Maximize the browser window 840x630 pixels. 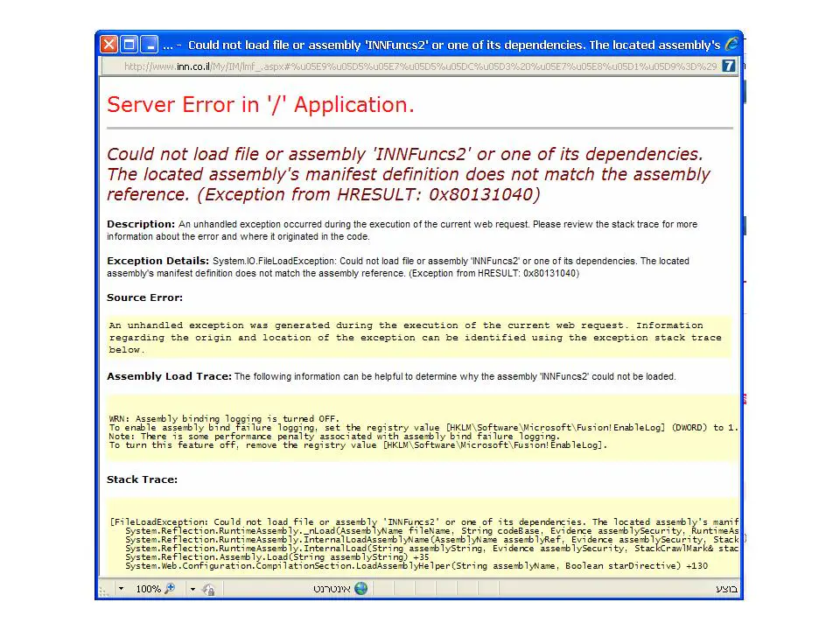[x=129, y=44]
